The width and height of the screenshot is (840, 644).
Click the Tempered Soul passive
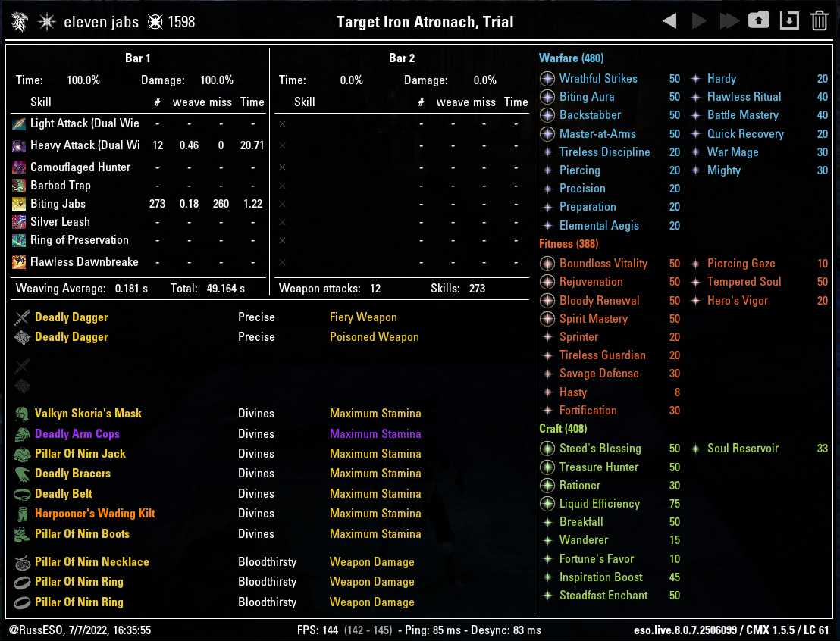click(x=744, y=282)
